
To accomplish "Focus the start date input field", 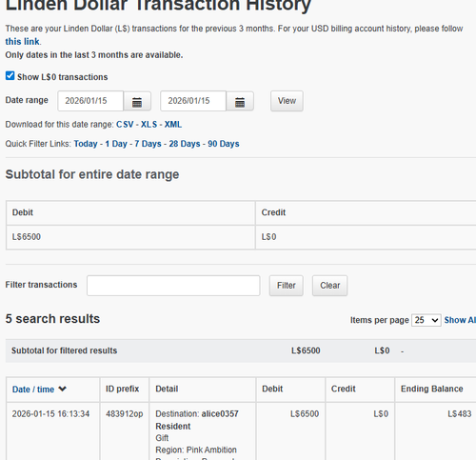I will 90,101.
